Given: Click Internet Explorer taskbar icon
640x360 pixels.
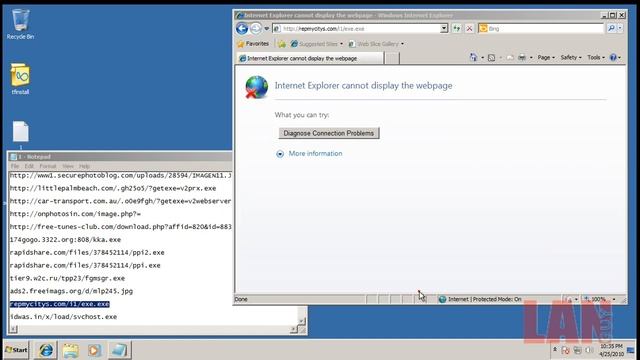Looking at the screenshot, I should tap(46, 350).
